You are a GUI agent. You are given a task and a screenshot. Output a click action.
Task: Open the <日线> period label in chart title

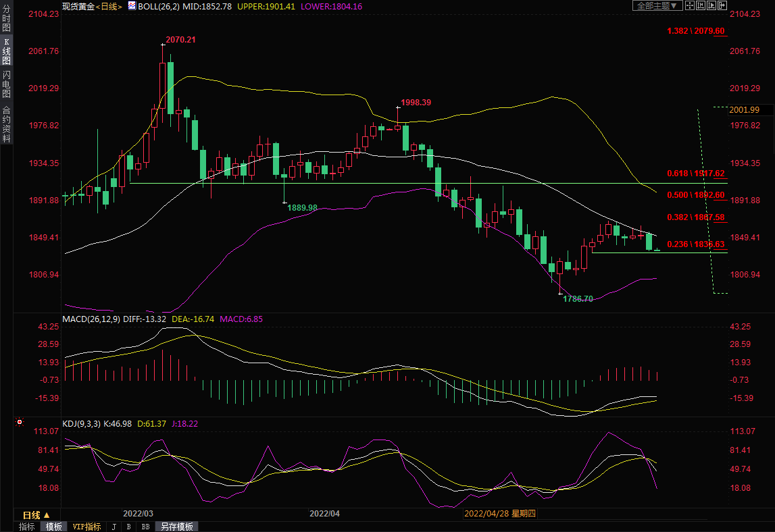pos(109,6)
